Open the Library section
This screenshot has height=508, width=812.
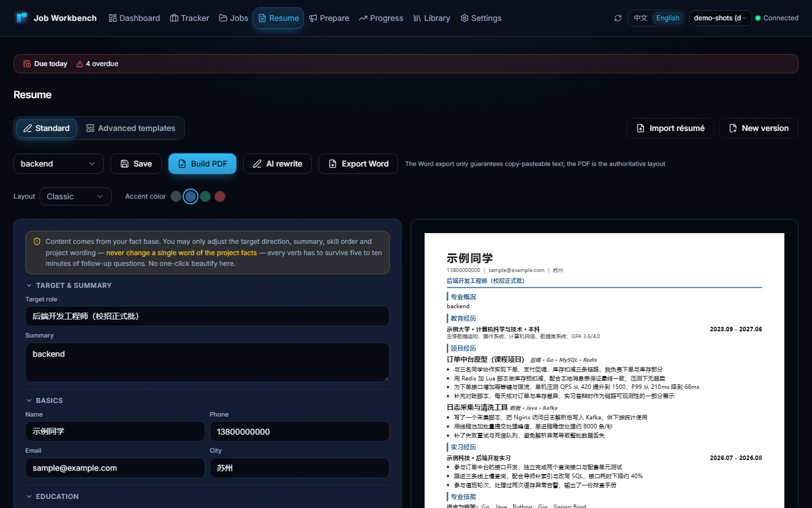coord(432,18)
